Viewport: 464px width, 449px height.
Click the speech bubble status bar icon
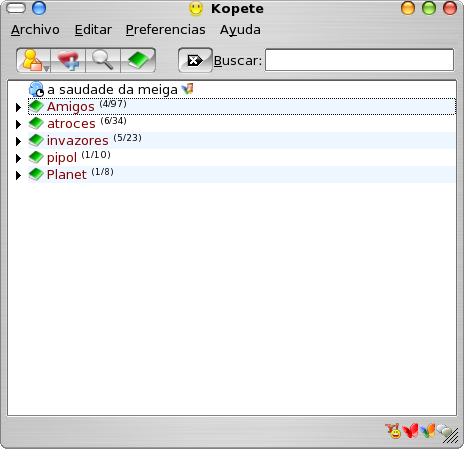(444, 430)
